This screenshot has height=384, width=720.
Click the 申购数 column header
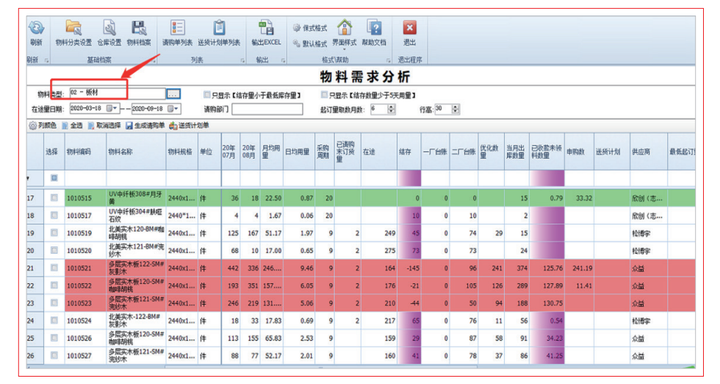click(x=579, y=152)
